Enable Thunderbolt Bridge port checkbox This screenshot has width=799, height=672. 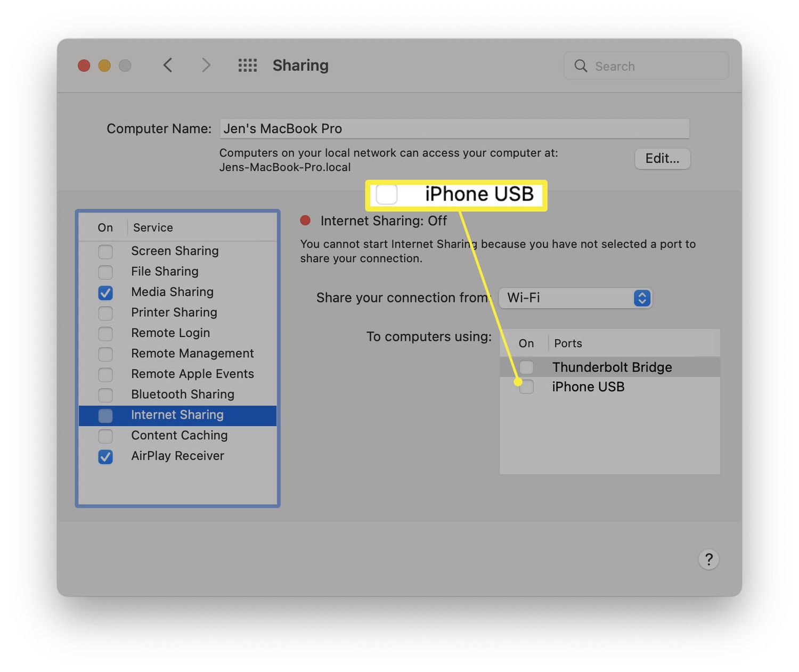tap(526, 367)
